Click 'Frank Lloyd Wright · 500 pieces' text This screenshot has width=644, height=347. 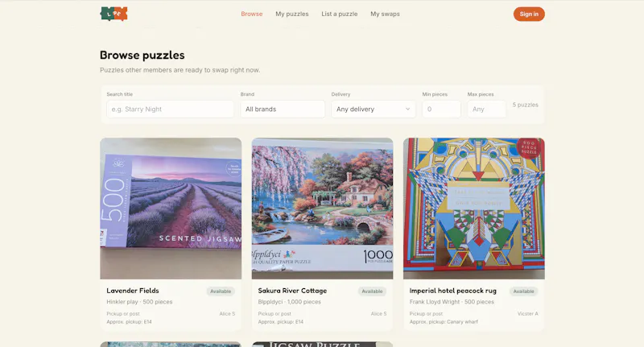click(452, 302)
